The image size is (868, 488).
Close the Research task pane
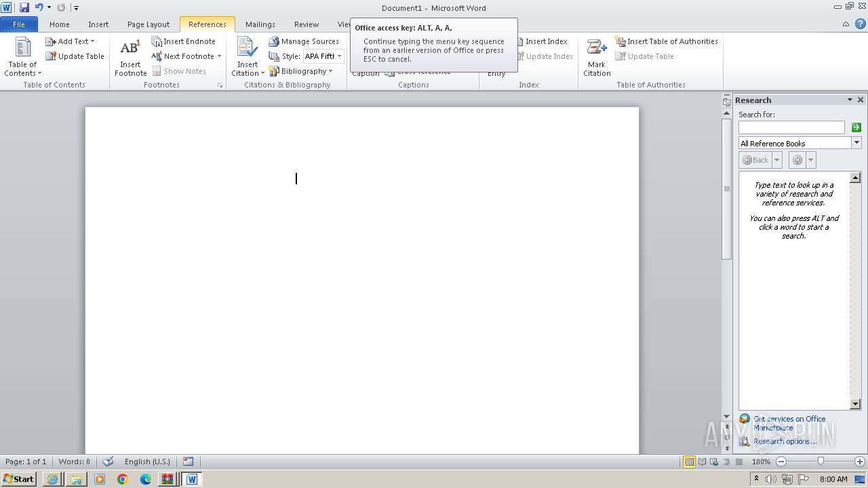861,100
